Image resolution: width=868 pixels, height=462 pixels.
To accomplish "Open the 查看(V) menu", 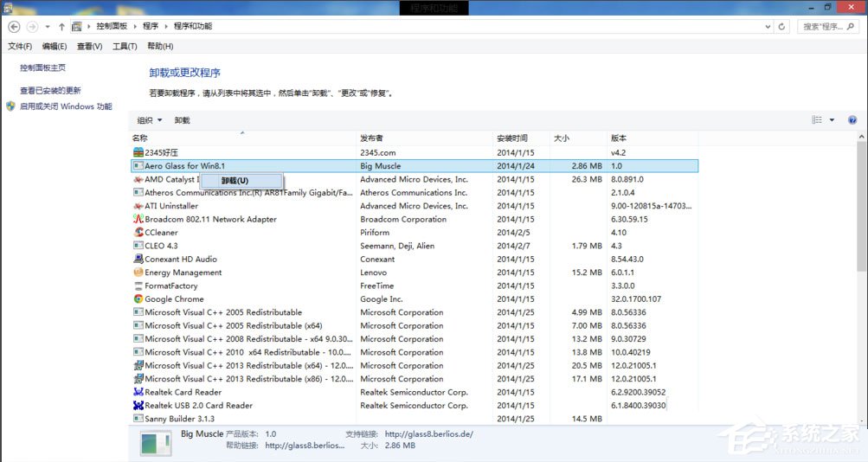I will click(89, 47).
